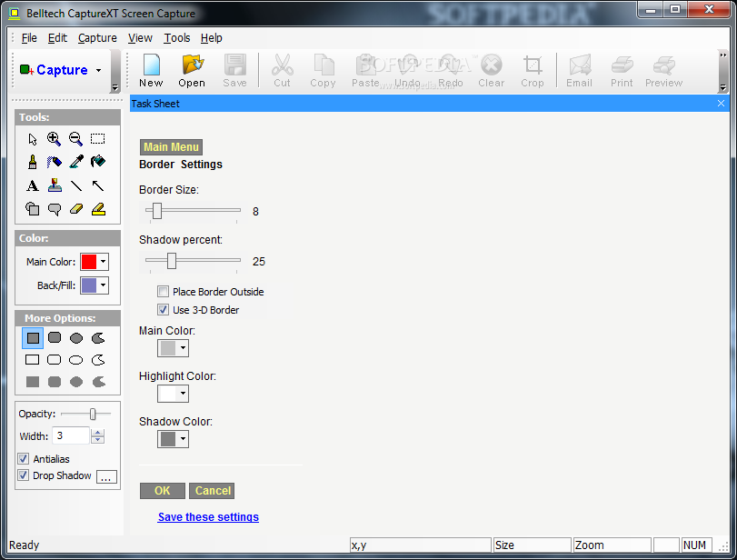The height and width of the screenshot is (560, 737).
Task: Select the dashed rectangle selection tool
Action: click(98, 139)
